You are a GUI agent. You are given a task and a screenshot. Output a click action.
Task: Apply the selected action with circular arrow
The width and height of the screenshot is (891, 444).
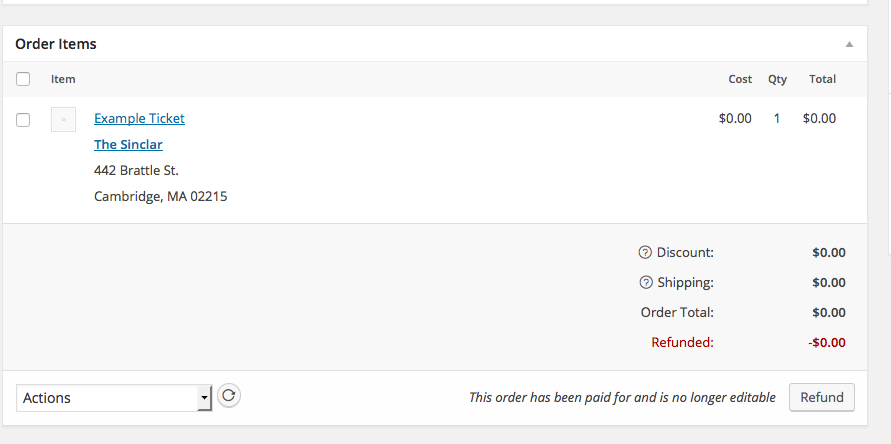tap(229, 396)
